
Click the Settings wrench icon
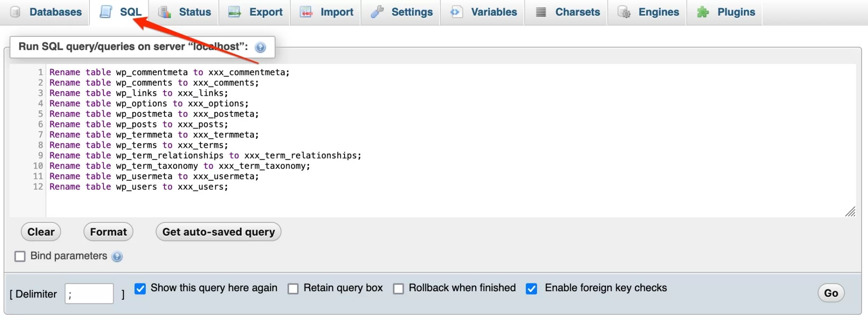[377, 12]
